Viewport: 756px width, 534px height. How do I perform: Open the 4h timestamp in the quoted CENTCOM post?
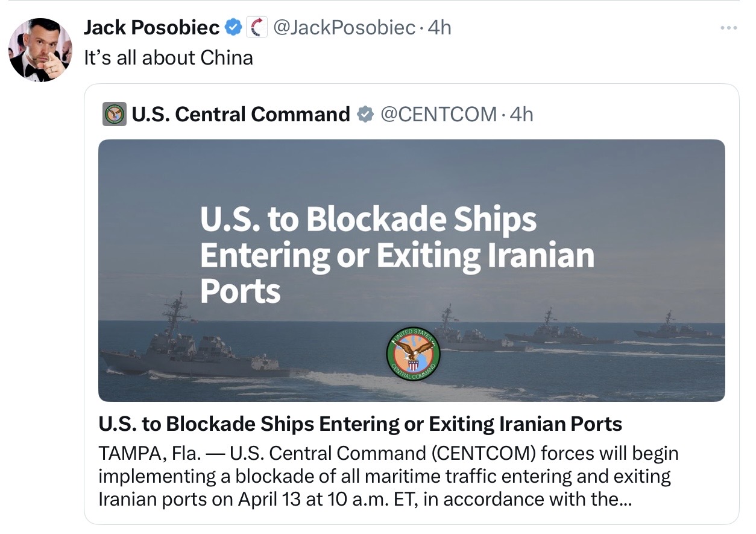pos(521,114)
